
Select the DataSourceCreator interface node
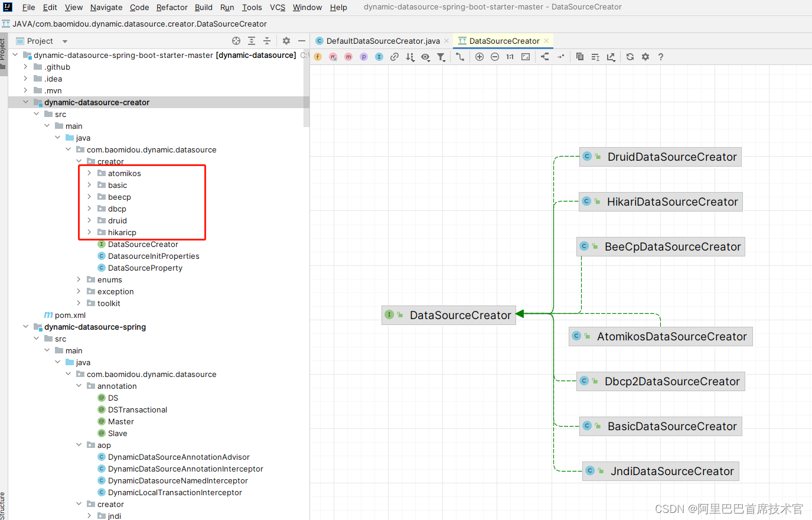coord(449,315)
